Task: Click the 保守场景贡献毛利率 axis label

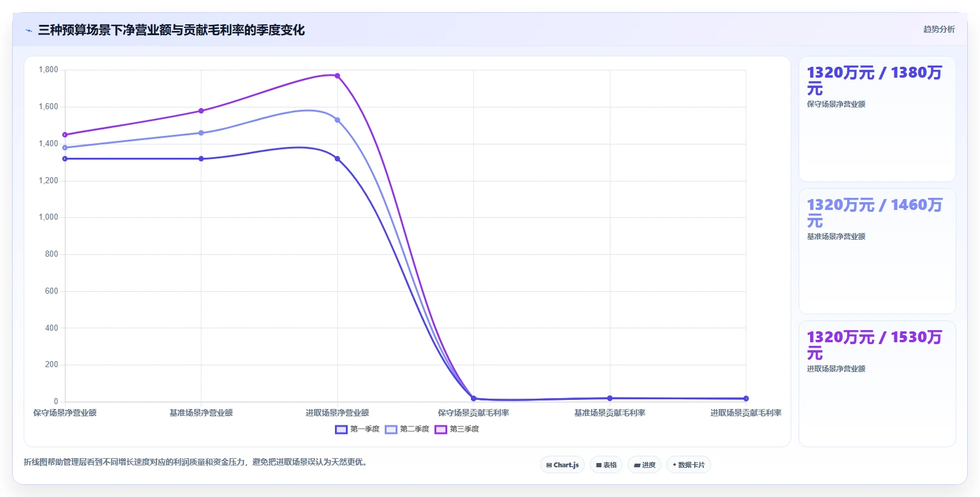Action: (473, 413)
